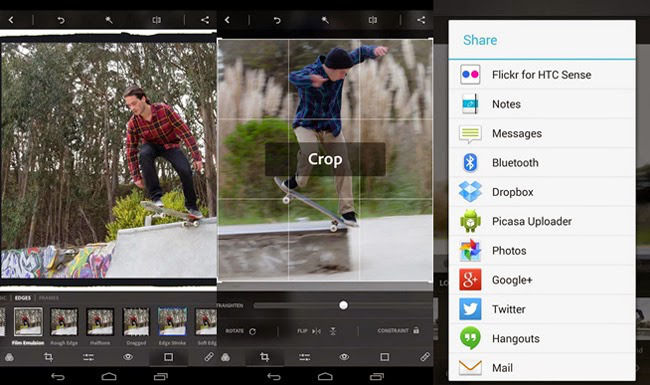Open the Crop tool on the Edges screen
The width and height of the screenshot is (650, 385).
49,357
